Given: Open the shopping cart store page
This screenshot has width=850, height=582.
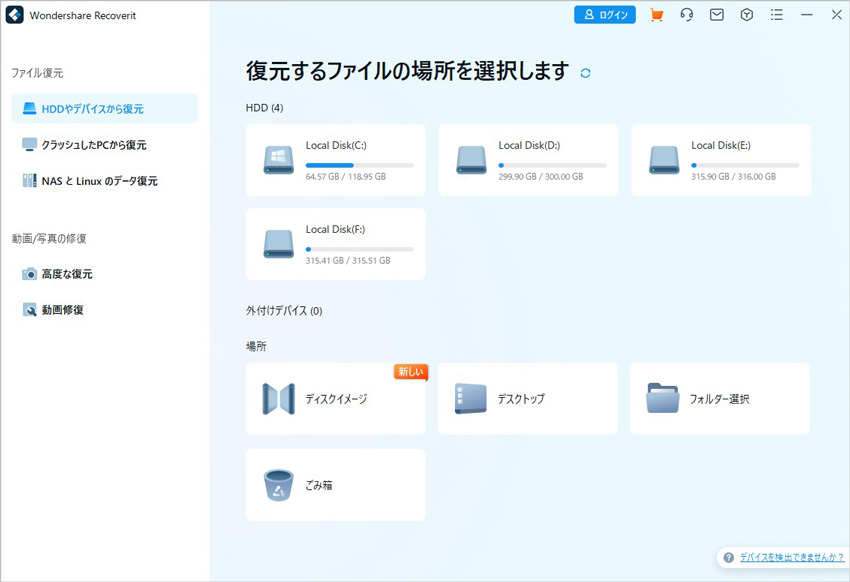Looking at the screenshot, I should pyautogui.click(x=656, y=14).
